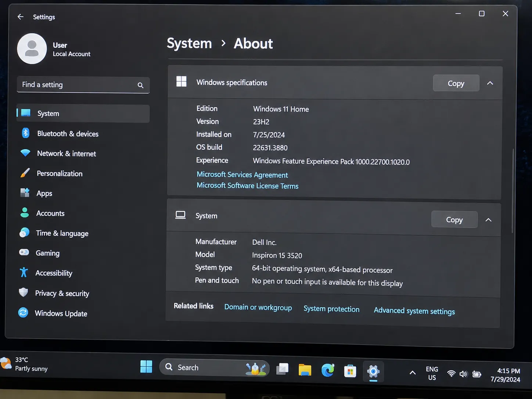Viewport: 532px width, 399px height.
Task: Launch File Explorer from the taskbar
Action: (305, 370)
